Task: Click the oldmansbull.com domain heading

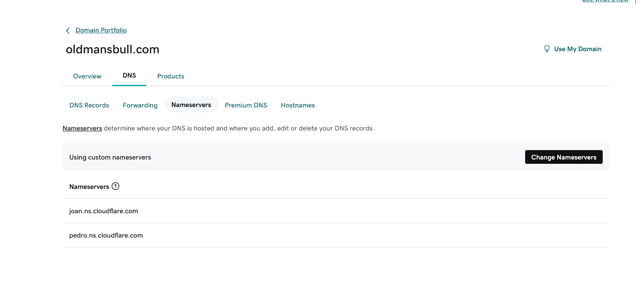Action: tap(112, 49)
